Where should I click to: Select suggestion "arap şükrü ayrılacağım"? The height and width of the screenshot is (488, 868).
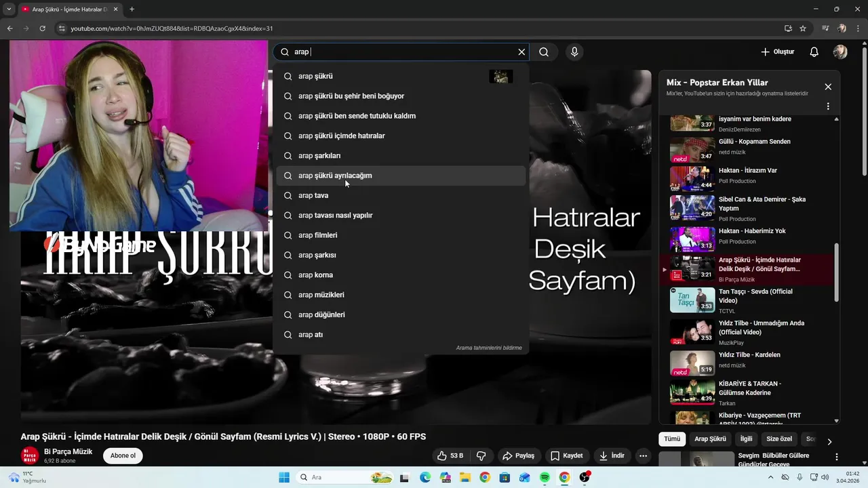coord(401,176)
